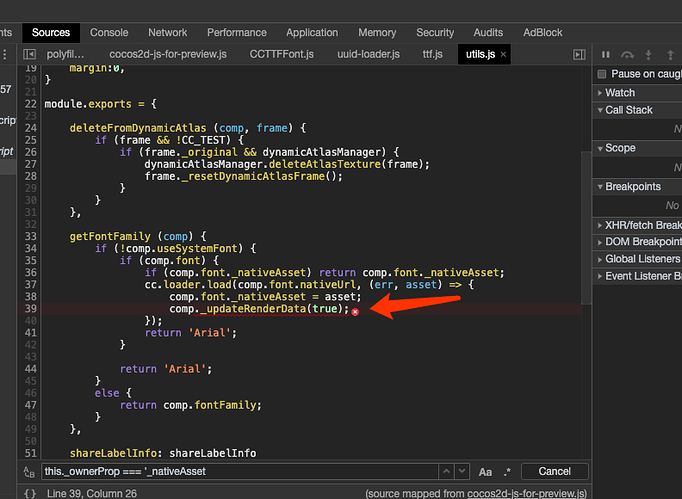Switch to the Application panel
This screenshot has width=682, height=499.
click(312, 33)
